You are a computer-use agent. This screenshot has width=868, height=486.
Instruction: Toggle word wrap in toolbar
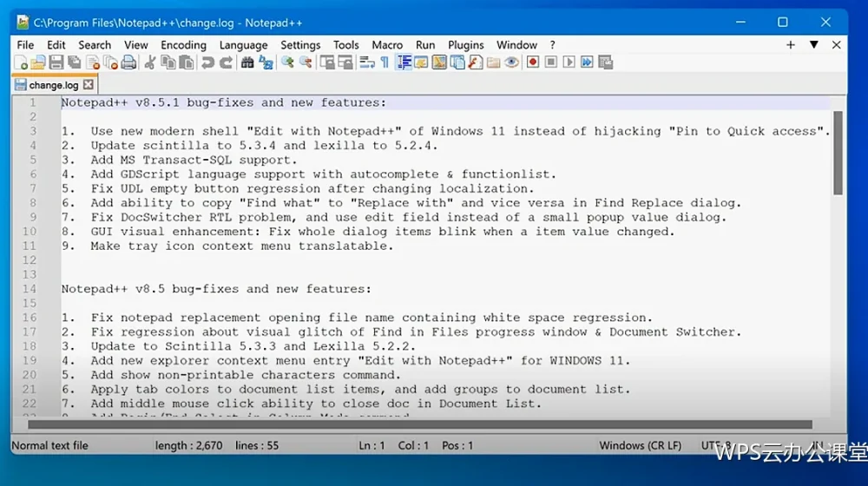click(367, 62)
